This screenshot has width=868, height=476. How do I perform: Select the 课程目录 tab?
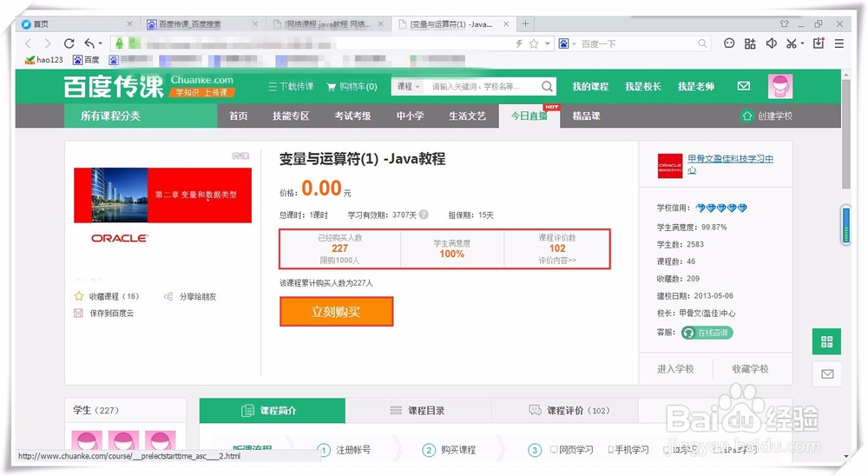click(418, 411)
